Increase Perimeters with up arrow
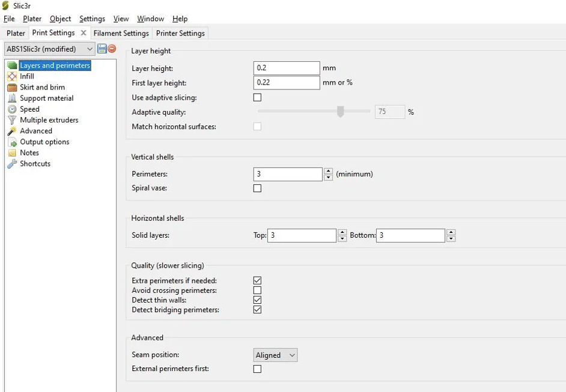566x392 pixels. pos(328,171)
